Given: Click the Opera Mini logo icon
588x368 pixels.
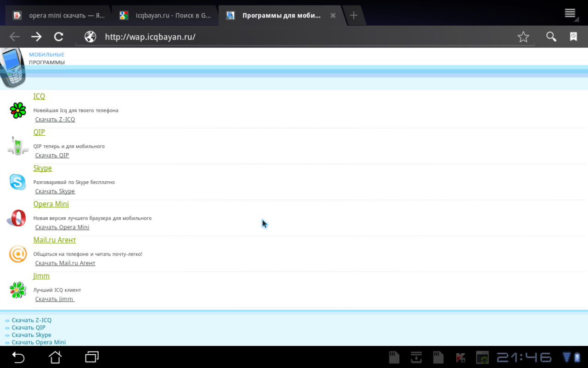Looking at the screenshot, I should pos(17,218).
